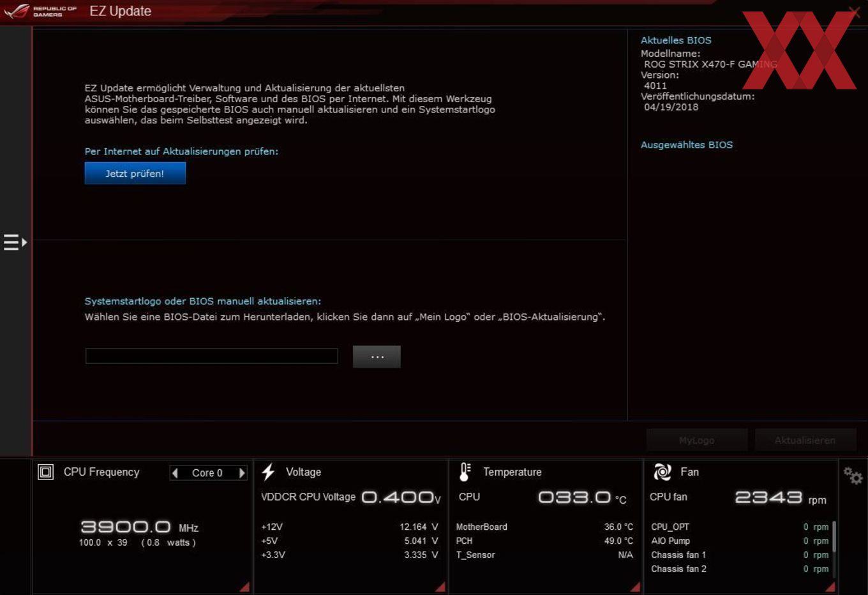
Task: Click the MotherBoard temperature row
Action: tap(544, 527)
